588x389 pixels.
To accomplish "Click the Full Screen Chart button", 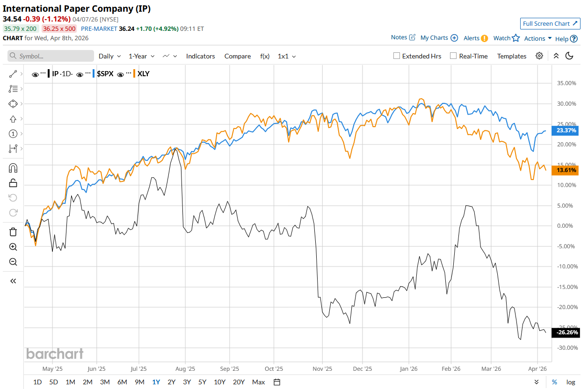I will [x=550, y=24].
